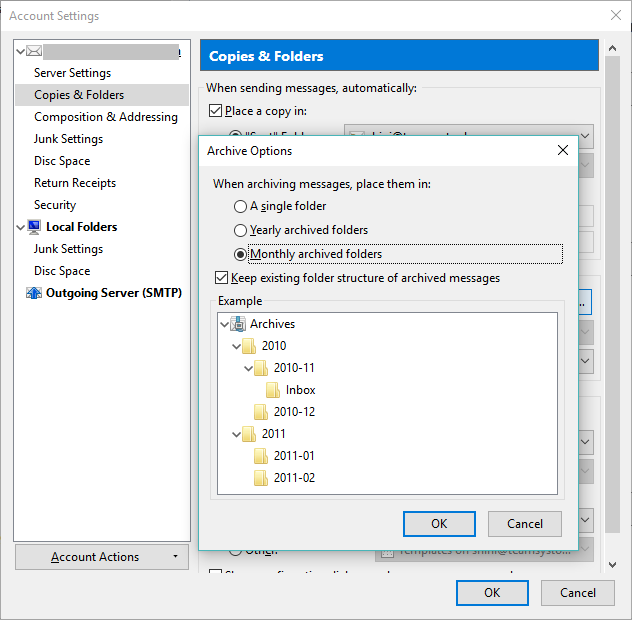Click the 2010-11 folder icon
The height and width of the screenshot is (620, 632).
262,368
